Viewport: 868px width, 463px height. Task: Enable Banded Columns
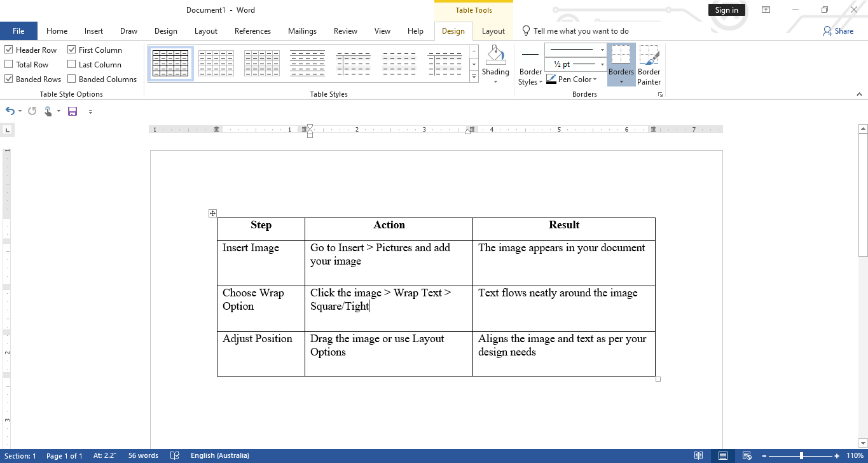point(71,79)
